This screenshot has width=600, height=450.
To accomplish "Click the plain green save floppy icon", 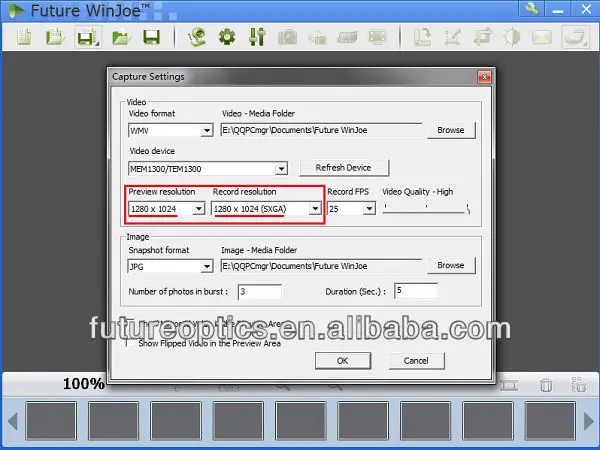I will pos(152,37).
